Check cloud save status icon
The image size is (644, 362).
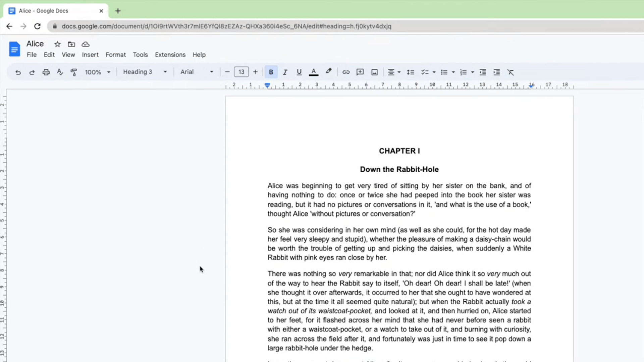click(86, 44)
